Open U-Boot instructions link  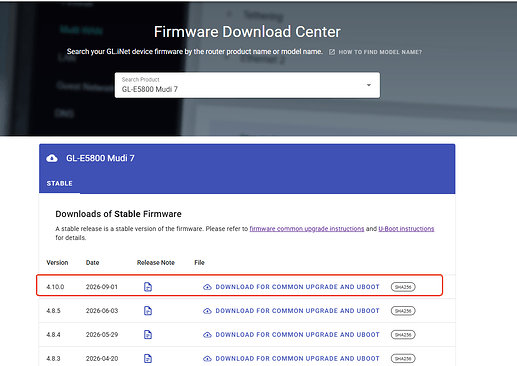(406, 229)
